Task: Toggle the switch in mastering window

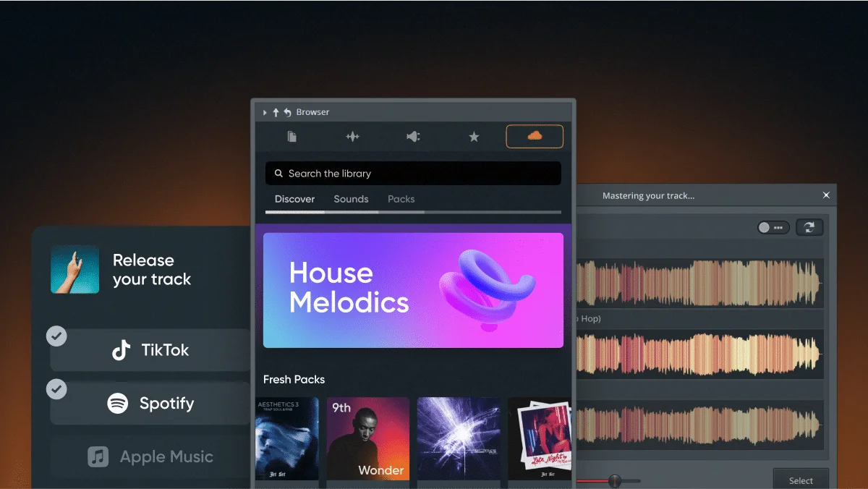Action: (773, 227)
